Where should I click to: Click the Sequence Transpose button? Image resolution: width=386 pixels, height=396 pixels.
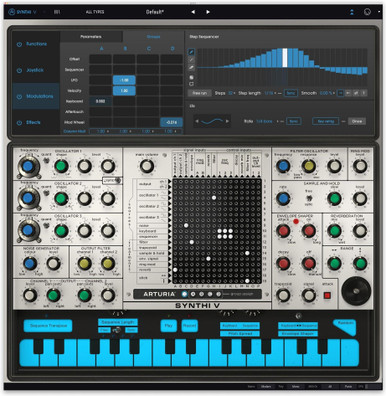48,326
